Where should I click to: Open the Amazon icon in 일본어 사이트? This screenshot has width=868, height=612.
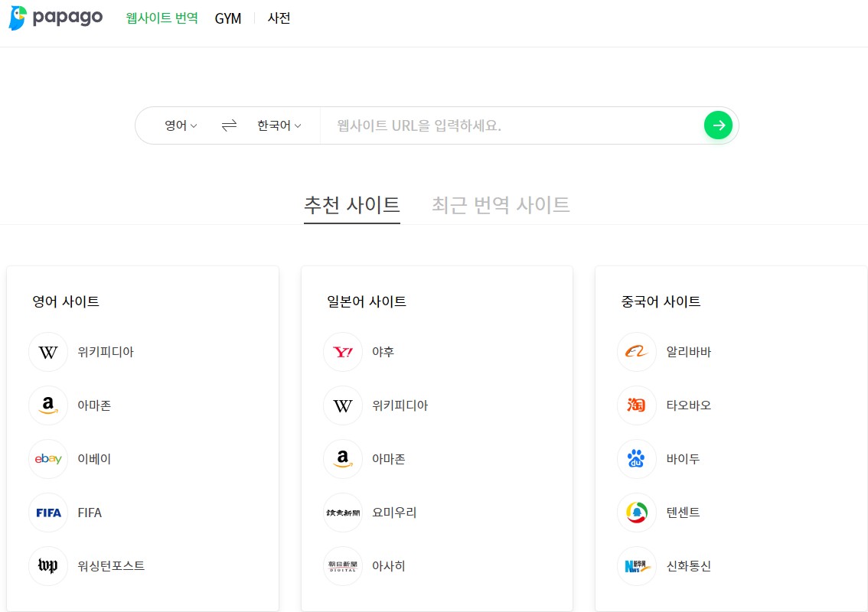pyautogui.click(x=343, y=459)
